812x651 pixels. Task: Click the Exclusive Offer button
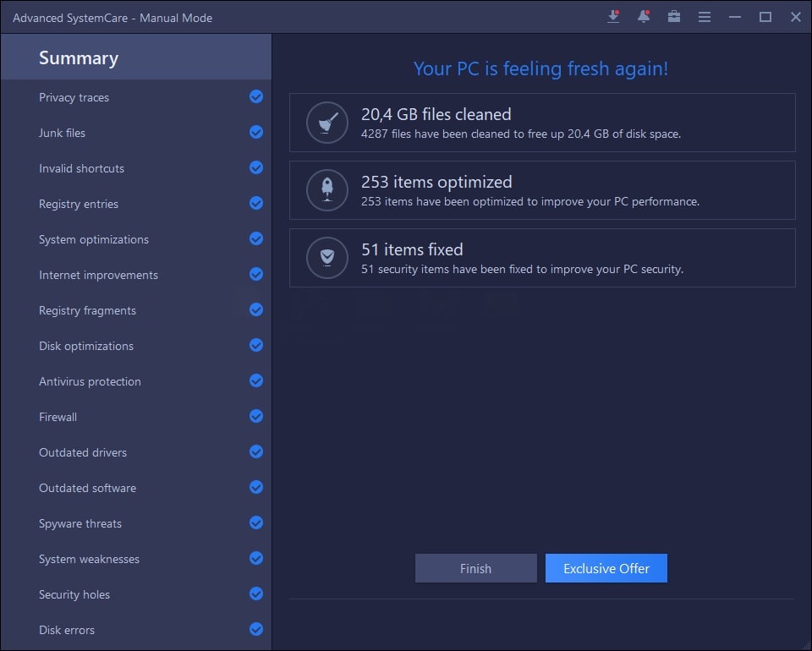coord(606,568)
